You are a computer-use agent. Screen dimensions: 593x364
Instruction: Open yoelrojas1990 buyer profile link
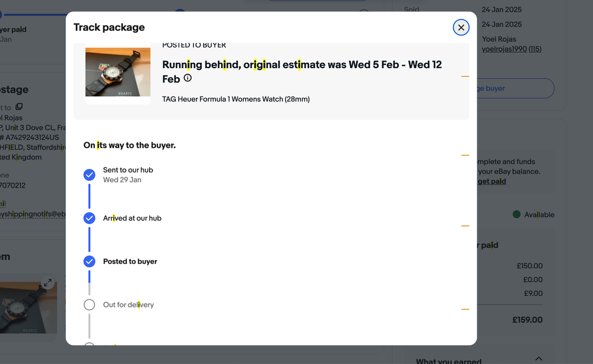[504, 49]
